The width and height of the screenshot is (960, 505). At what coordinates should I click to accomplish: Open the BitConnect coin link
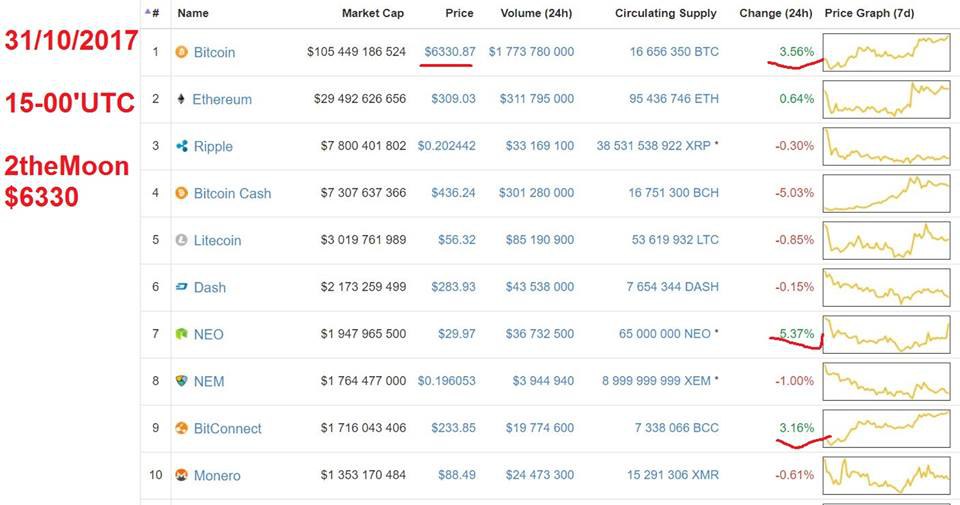227,428
